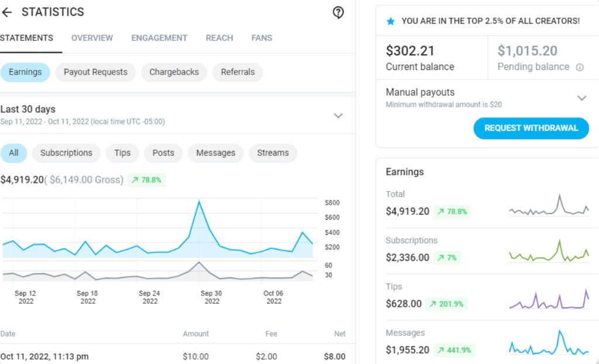599x364 pixels.
Task: Expand the Last 30 days date selector
Action: click(338, 116)
